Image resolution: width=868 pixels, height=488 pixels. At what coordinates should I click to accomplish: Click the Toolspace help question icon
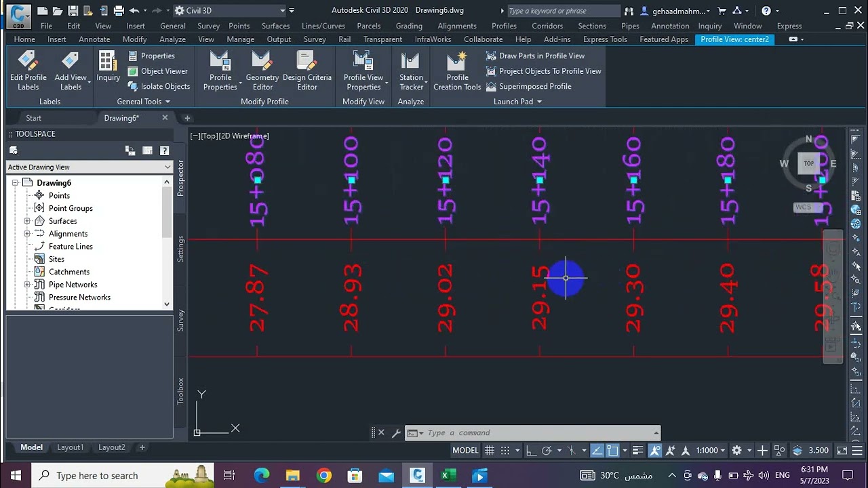pyautogui.click(x=164, y=150)
